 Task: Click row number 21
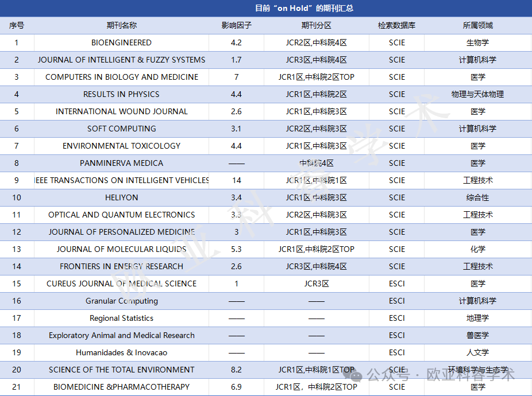click(x=17, y=387)
